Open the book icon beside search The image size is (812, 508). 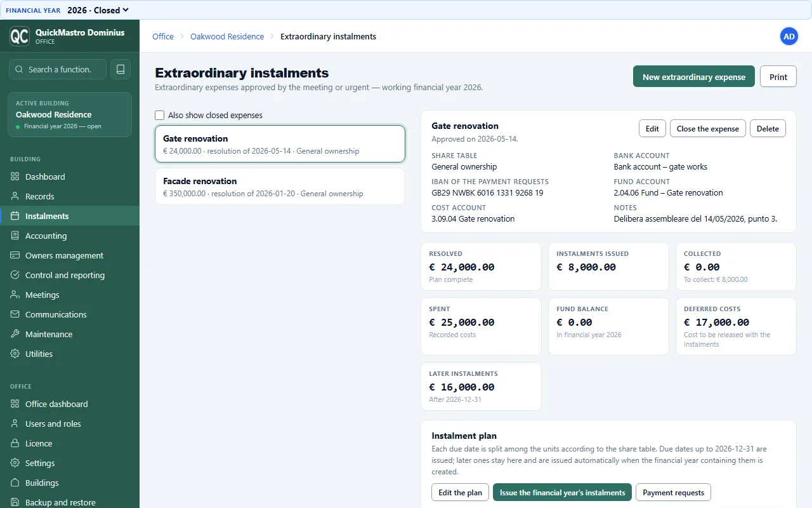pyautogui.click(x=121, y=69)
